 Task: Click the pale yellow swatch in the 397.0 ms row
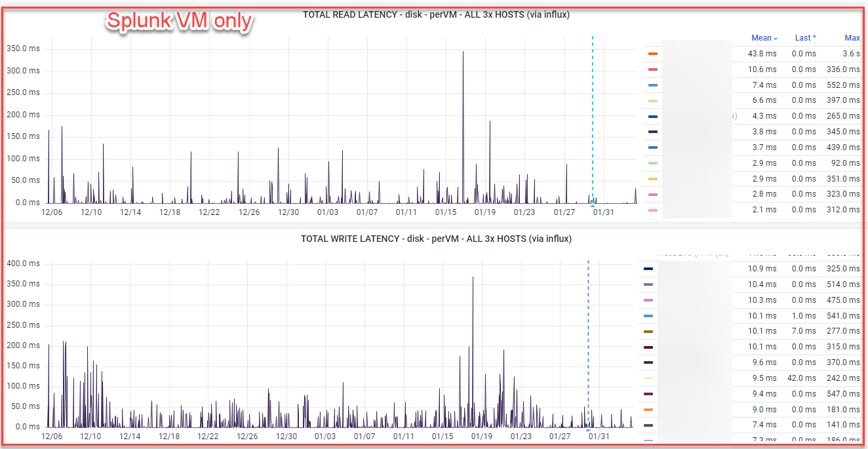[652, 101]
